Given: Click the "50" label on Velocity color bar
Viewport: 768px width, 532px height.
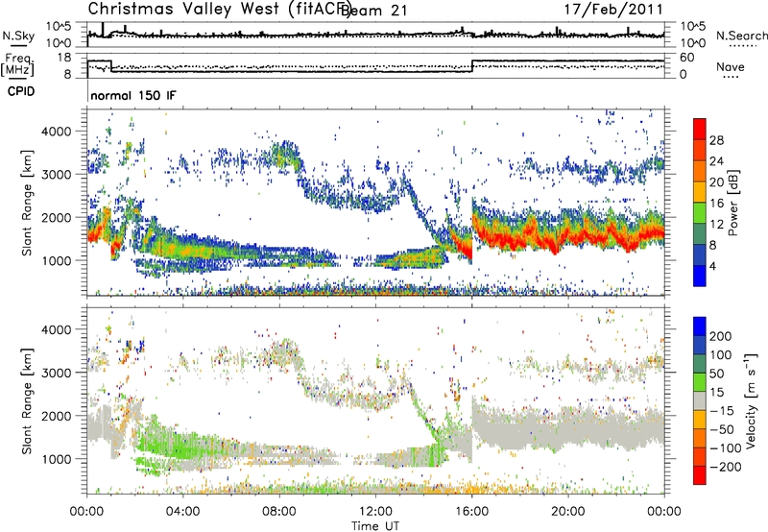Looking at the screenshot, I should point(717,374).
